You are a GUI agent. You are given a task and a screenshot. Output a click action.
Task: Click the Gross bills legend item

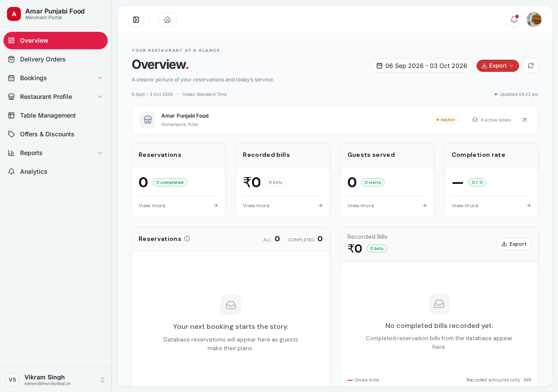[x=363, y=380]
